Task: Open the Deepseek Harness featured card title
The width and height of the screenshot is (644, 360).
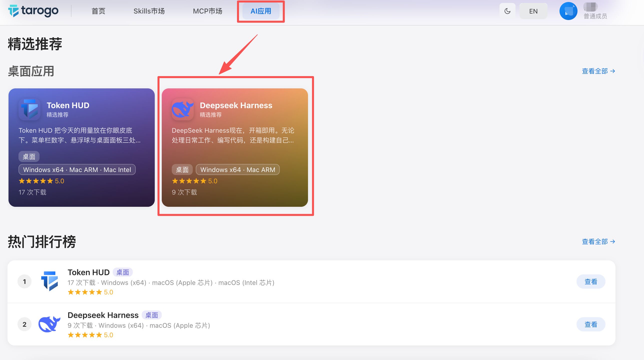Action: pyautogui.click(x=236, y=105)
